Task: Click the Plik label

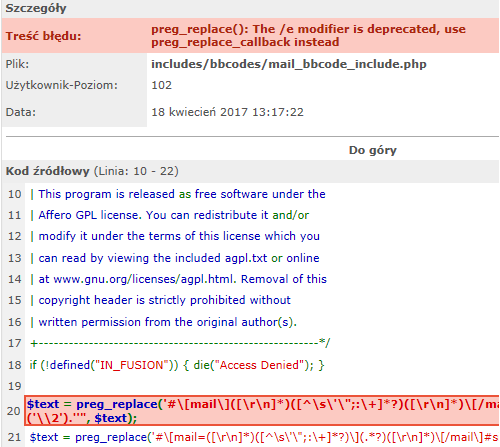Action: click(x=17, y=64)
